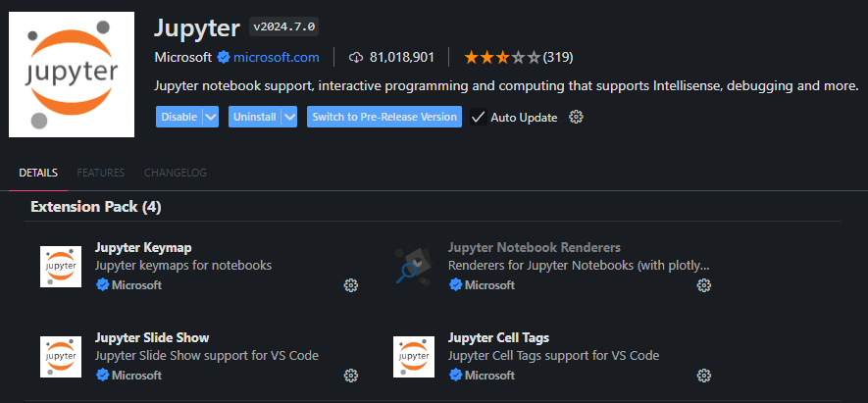Click the (319) ratings count

(558, 57)
